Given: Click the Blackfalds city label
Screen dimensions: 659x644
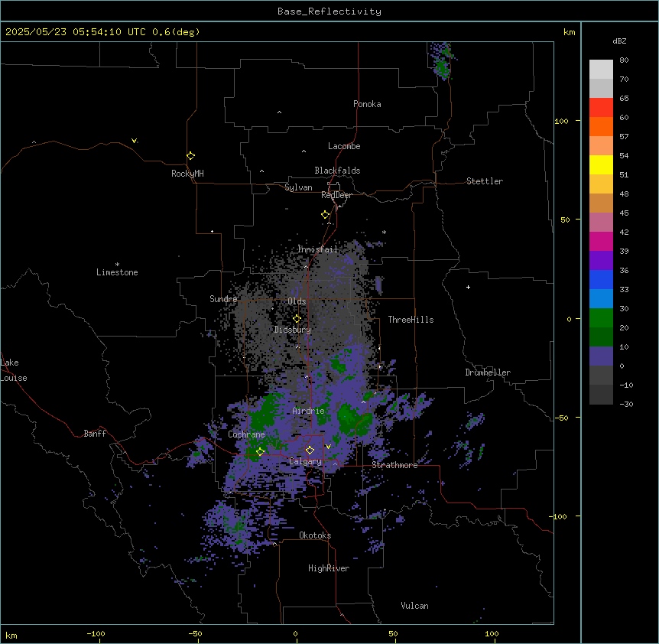Looking at the screenshot, I should 337,171.
